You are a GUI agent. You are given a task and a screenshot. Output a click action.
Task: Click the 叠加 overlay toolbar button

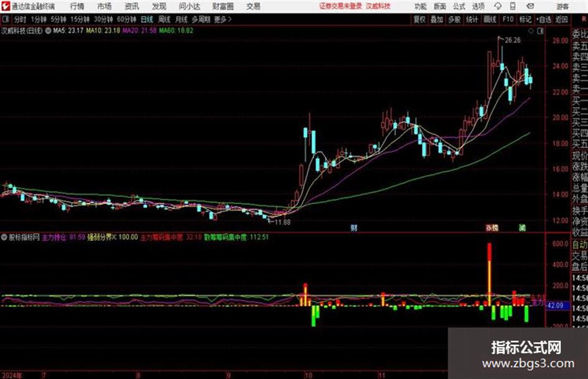coord(437,19)
